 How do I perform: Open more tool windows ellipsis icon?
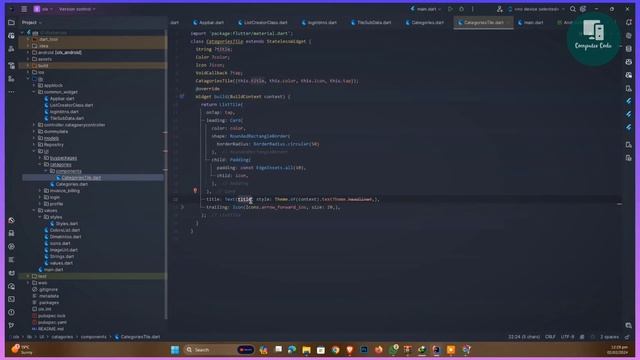11,91
